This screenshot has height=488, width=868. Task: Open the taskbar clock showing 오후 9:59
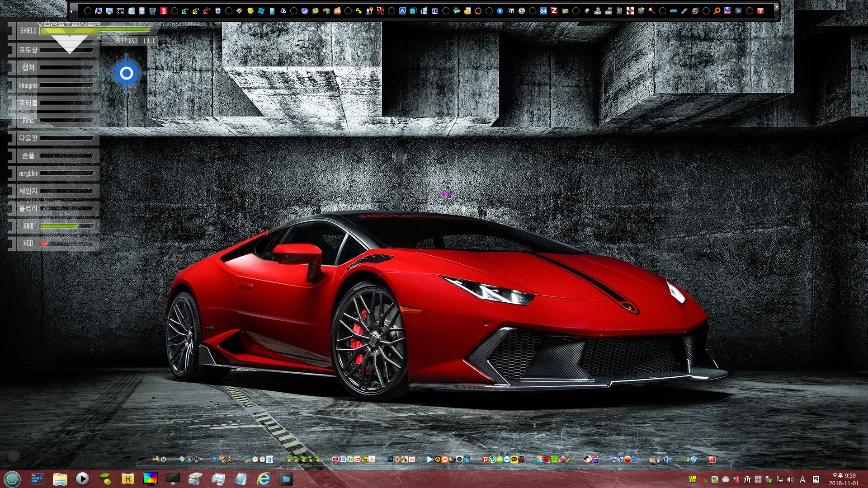844,479
